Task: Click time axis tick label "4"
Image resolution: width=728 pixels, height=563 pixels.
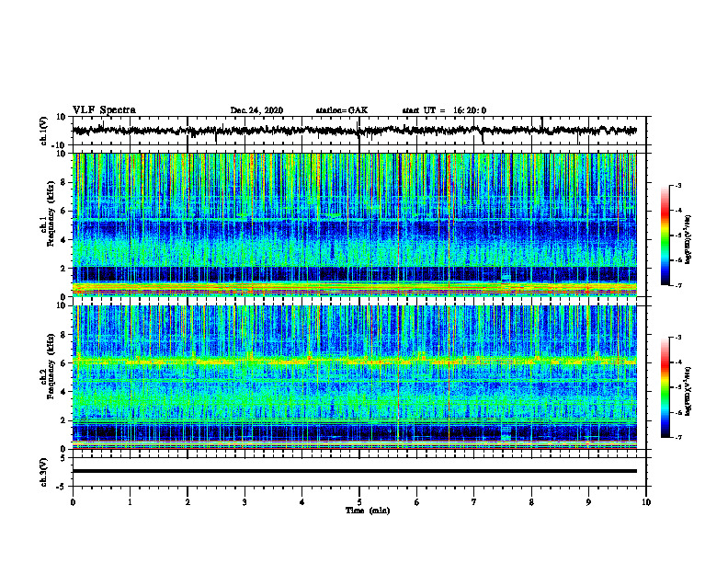Action: [x=302, y=502]
